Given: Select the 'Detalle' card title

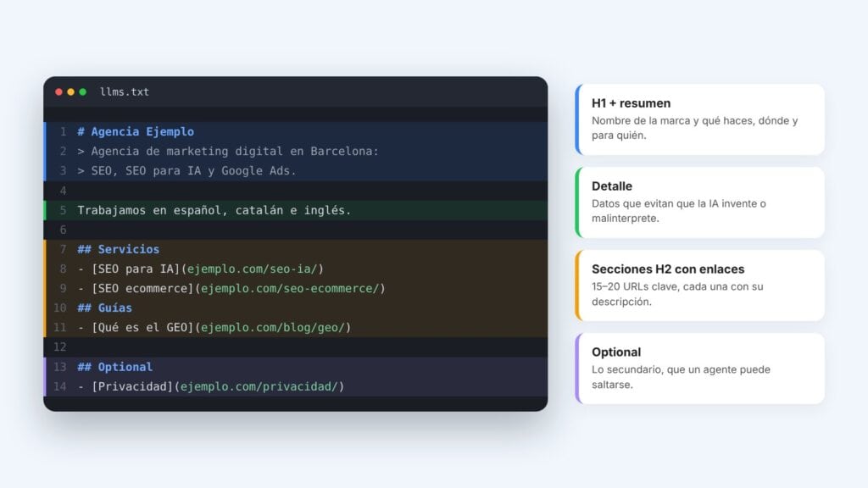Looking at the screenshot, I should 612,186.
